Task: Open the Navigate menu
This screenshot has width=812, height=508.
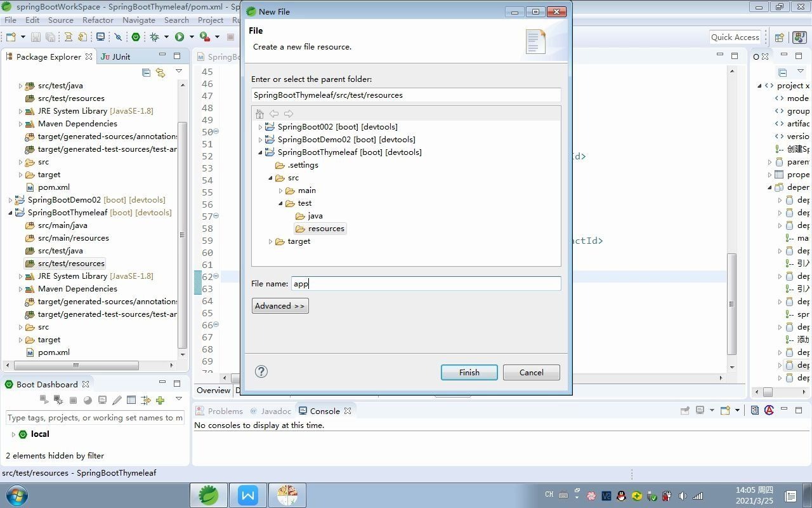Action: [x=139, y=20]
